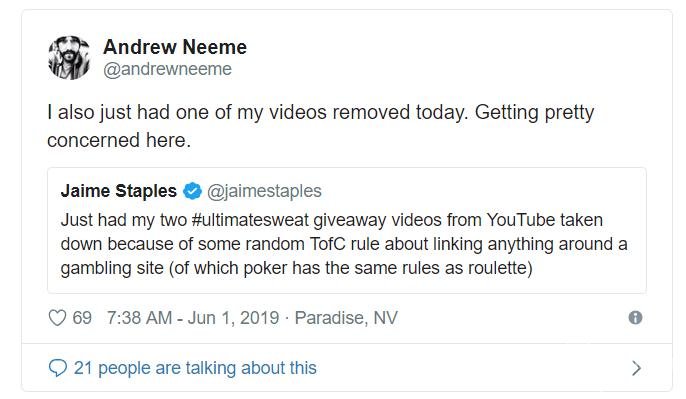The height and width of the screenshot is (399, 686).
Task: Open the @andrewneeme handle link
Action: coord(167,69)
